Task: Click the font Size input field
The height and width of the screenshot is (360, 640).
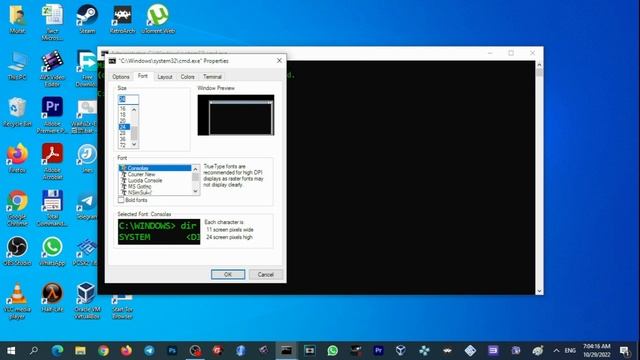Action: tap(128, 99)
